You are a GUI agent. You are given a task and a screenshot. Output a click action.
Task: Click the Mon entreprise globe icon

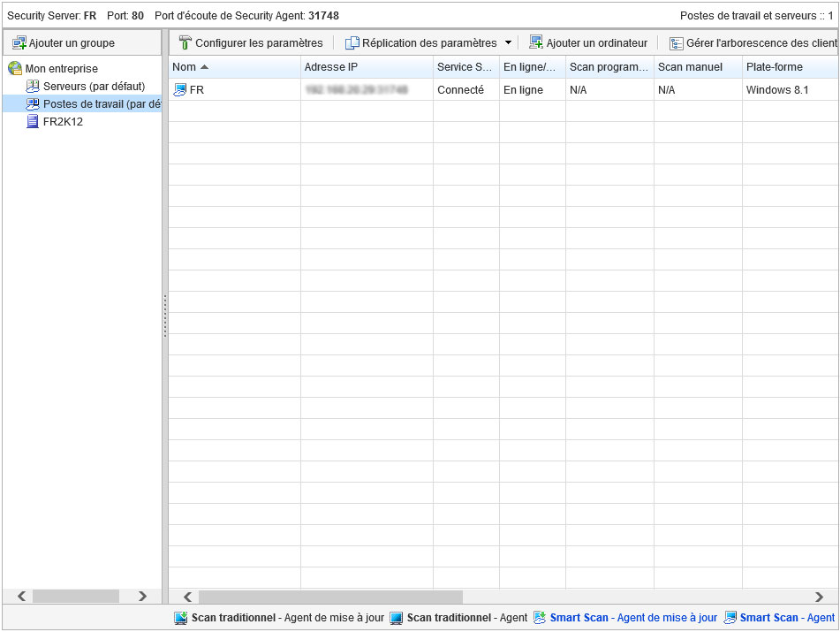[15, 68]
